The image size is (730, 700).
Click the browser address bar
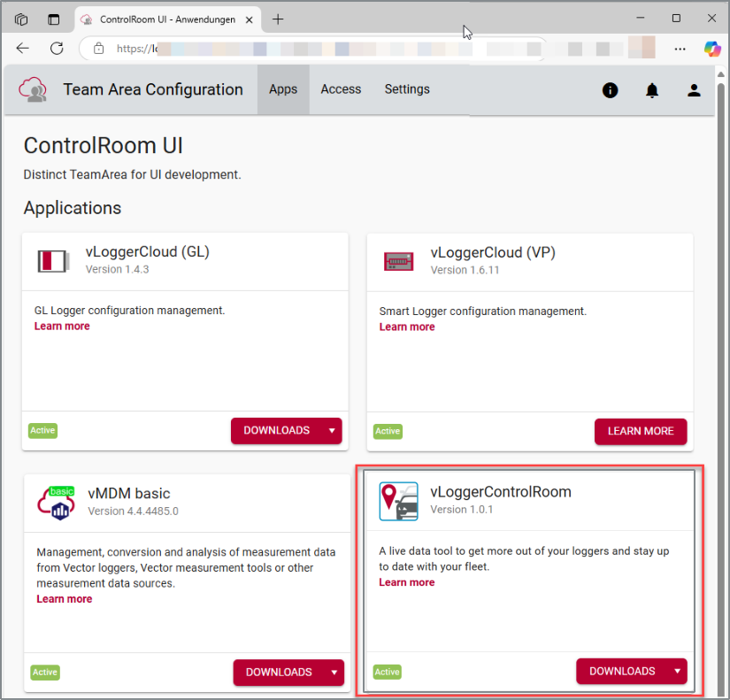pos(312,49)
